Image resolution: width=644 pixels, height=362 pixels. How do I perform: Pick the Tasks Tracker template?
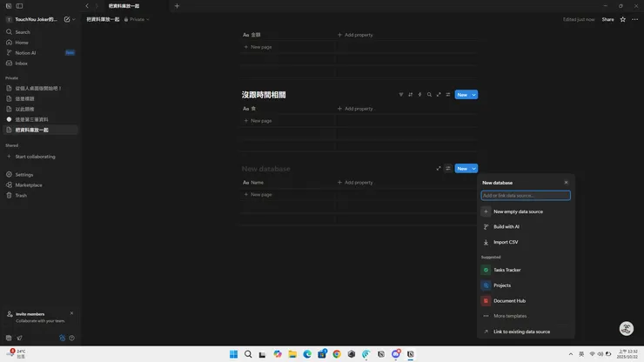pos(526,270)
